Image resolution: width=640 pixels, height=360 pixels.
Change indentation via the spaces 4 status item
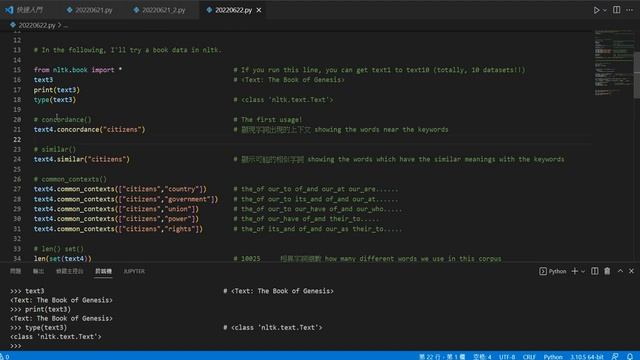[x=482, y=356]
